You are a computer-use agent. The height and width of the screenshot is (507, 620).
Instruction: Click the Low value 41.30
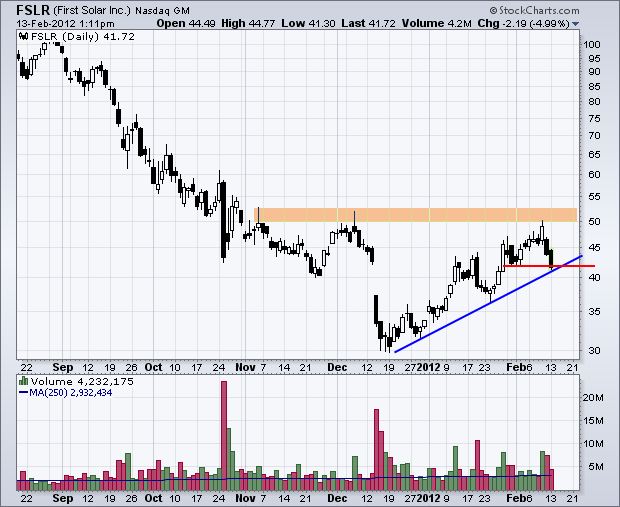[x=322, y=23]
